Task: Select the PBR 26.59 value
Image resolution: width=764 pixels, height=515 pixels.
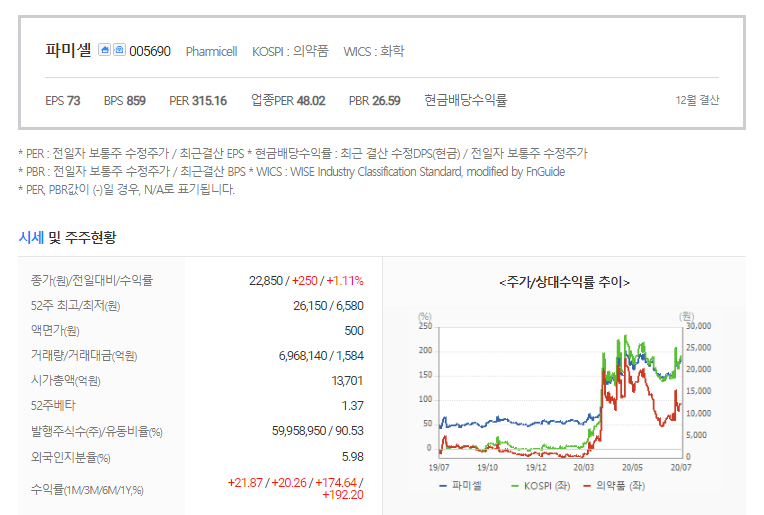Action: point(375,101)
